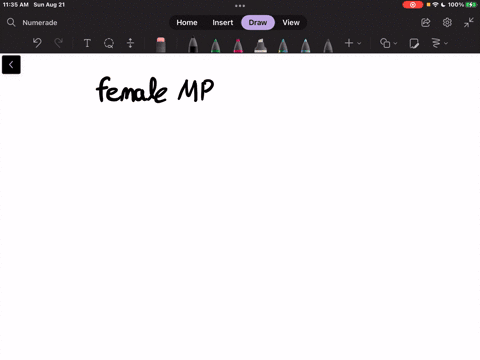
Task: Go back with the chevron button
Action: point(11,65)
